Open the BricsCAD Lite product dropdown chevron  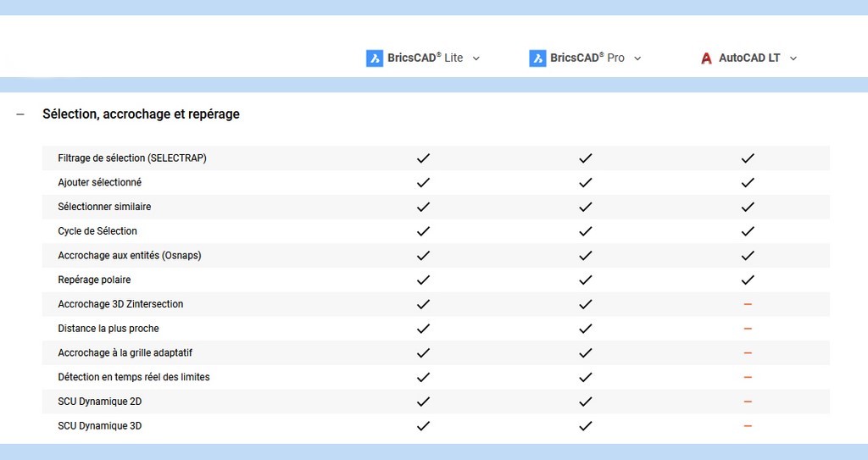pos(476,58)
